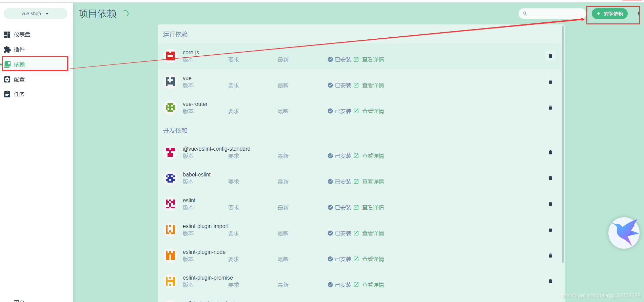The height and width of the screenshot is (302, 644).
Task: Click the babel-eslint package avatar icon
Action: (x=170, y=178)
